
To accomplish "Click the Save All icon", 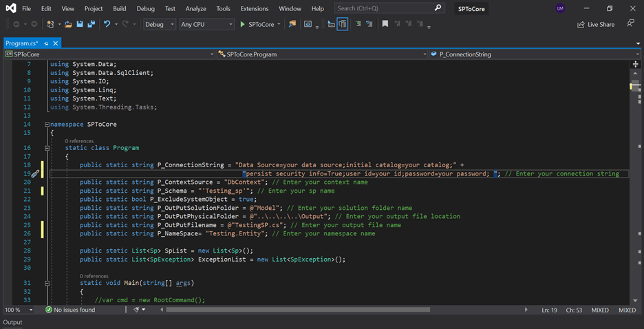I will click(x=92, y=24).
